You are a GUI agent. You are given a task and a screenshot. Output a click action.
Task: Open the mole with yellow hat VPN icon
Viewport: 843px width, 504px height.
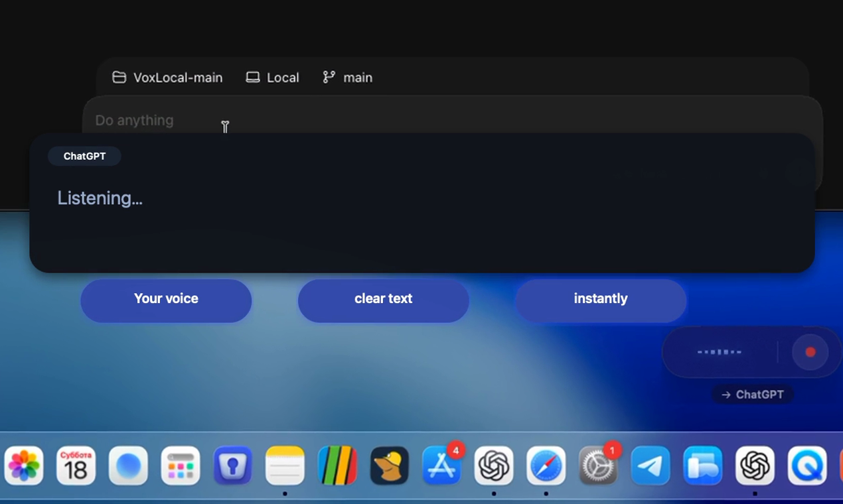pyautogui.click(x=389, y=466)
